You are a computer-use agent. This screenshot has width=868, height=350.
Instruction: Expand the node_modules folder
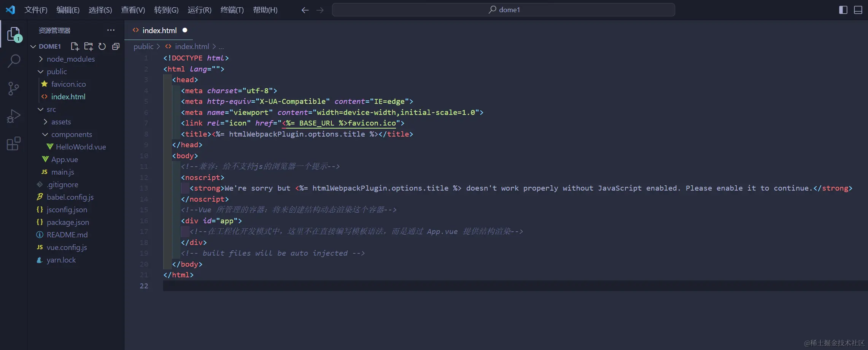pos(70,59)
